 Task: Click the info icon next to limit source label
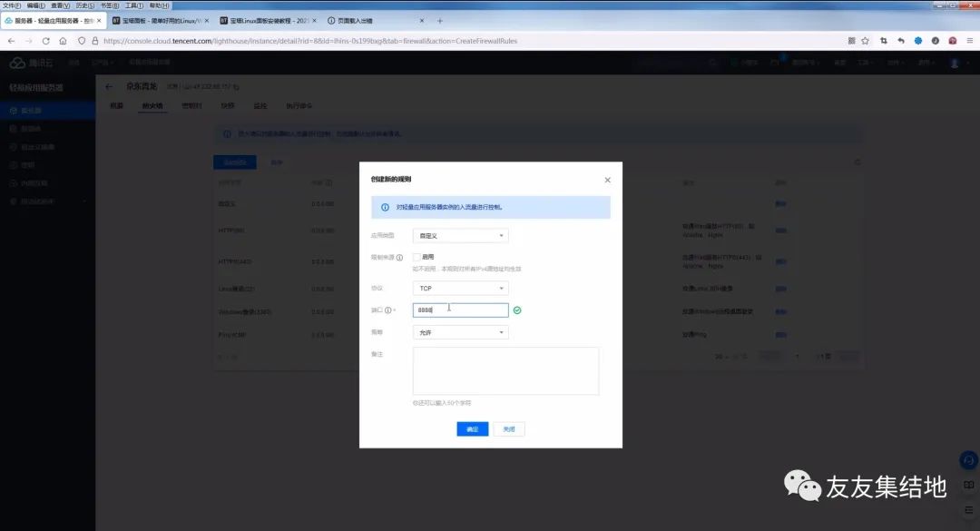pyautogui.click(x=399, y=258)
